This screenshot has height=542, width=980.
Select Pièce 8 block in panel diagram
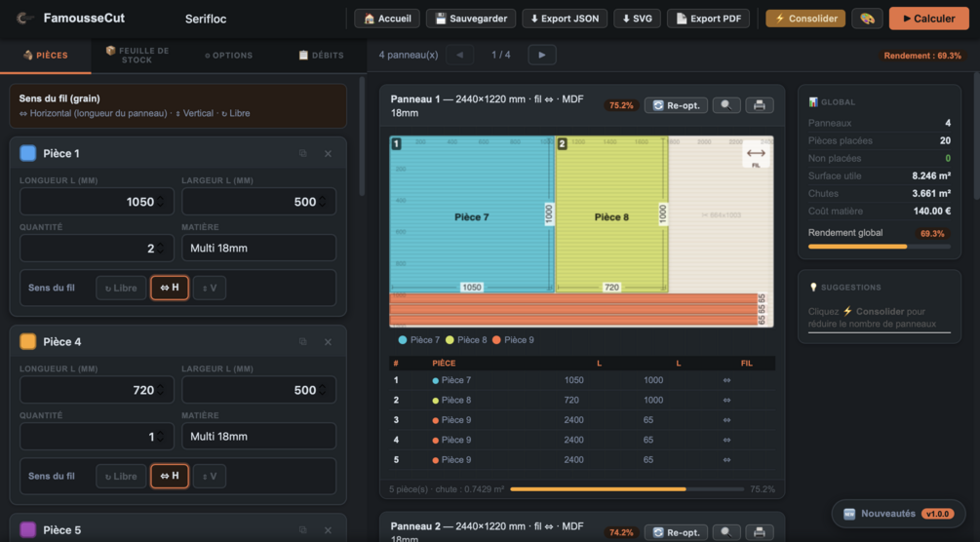(611, 214)
